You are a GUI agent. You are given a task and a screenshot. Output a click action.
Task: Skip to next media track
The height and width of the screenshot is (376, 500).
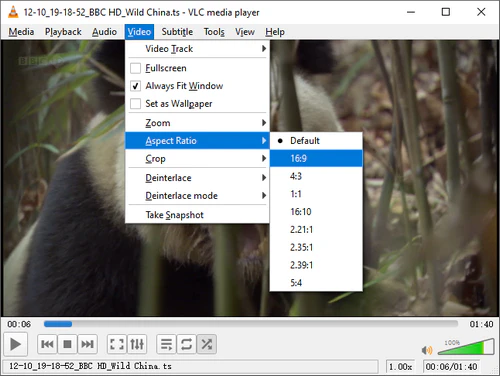(x=87, y=344)
